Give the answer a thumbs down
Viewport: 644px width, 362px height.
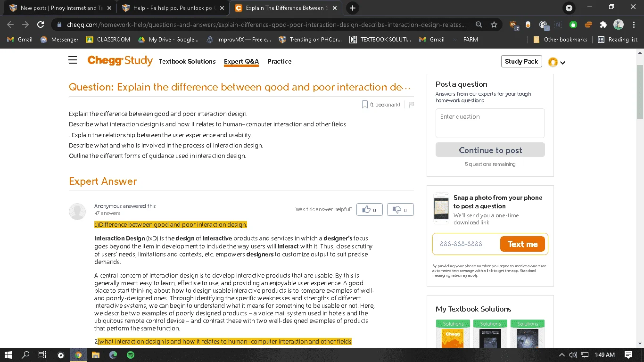coord(400,210)
